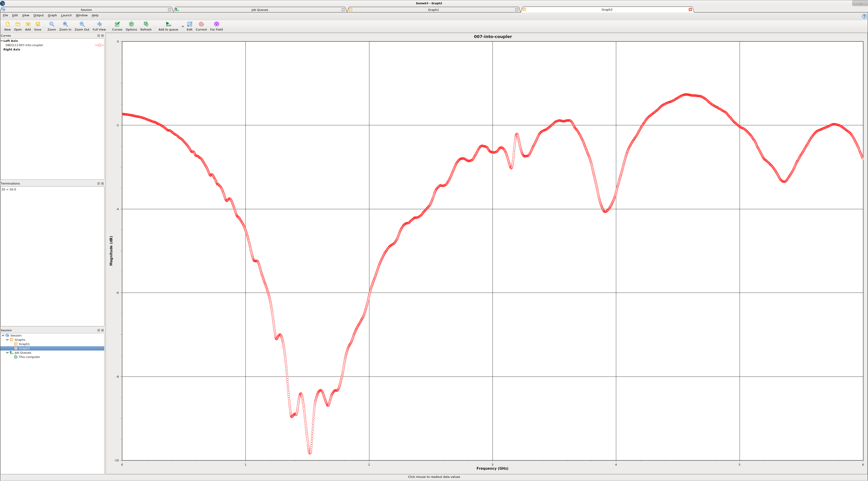Click the Add file toolbar icon
This screenshot has height=481, width=868.
pos(28,24)
